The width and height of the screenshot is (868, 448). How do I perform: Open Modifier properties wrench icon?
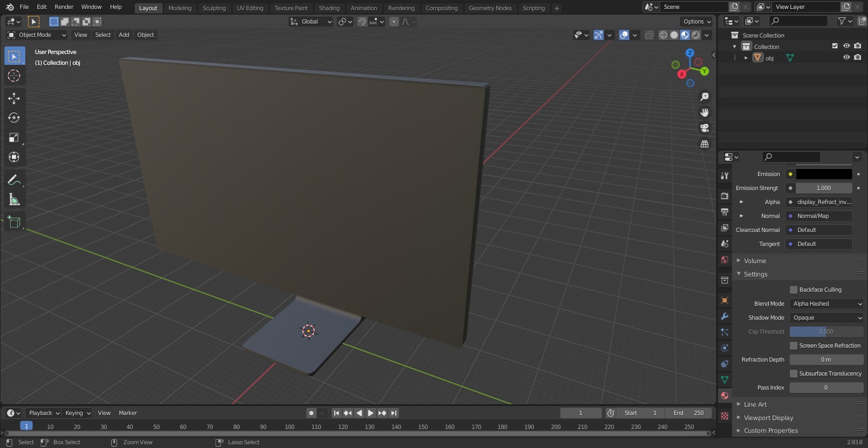point(724,316)
